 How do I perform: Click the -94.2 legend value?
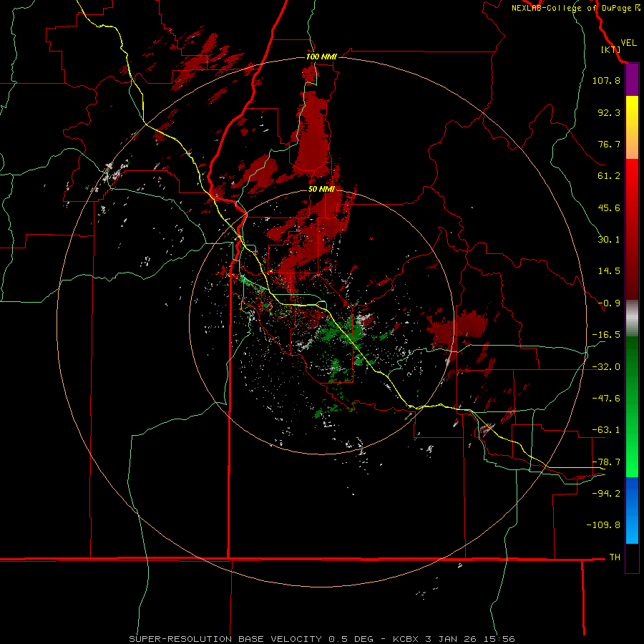click(606, 493)
